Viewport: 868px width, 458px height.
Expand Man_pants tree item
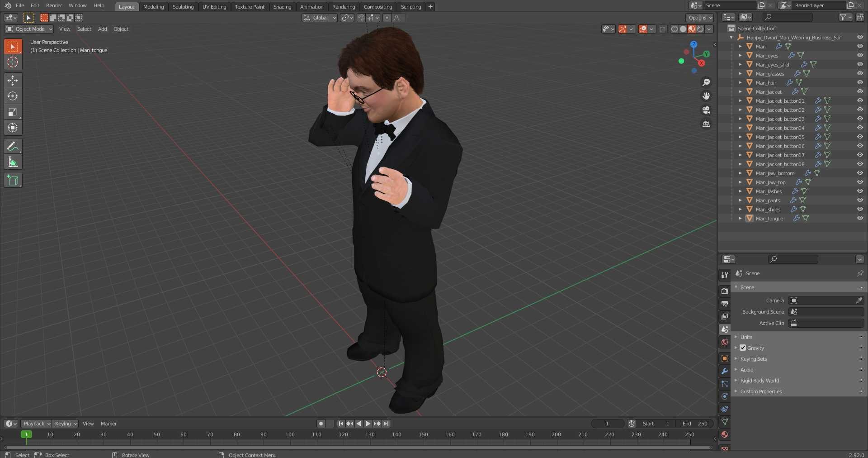(740, 200)
